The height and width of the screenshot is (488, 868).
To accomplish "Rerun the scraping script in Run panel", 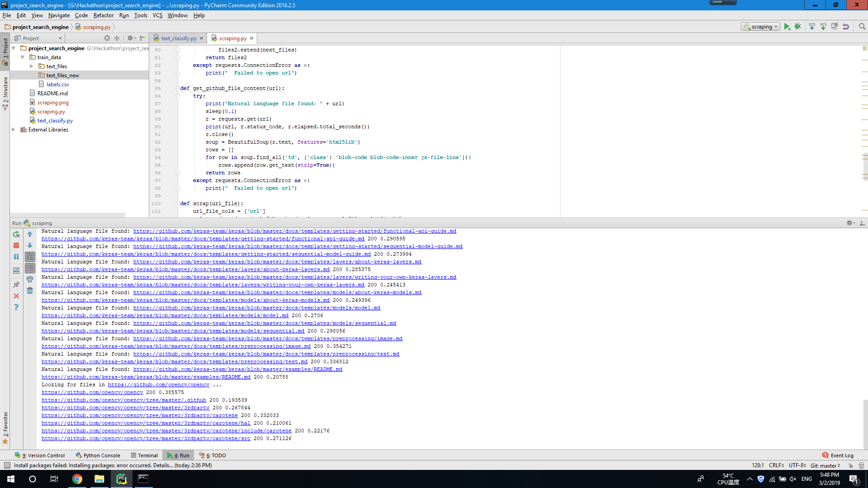I will 16,234.
